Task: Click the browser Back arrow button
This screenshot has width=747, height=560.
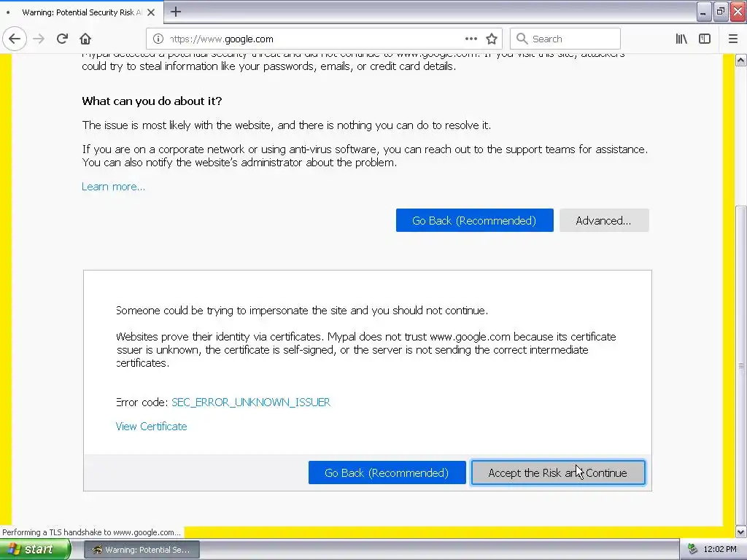Action: pos(15,39)
